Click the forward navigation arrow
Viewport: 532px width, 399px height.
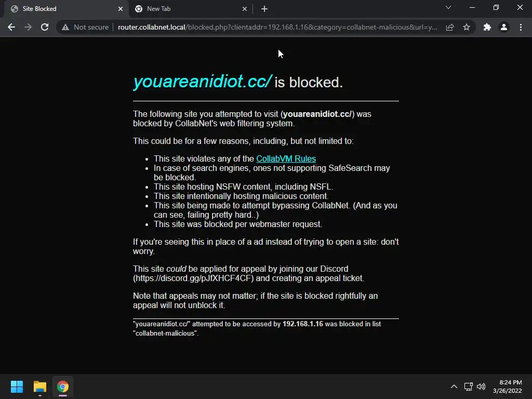coord(28,27)
